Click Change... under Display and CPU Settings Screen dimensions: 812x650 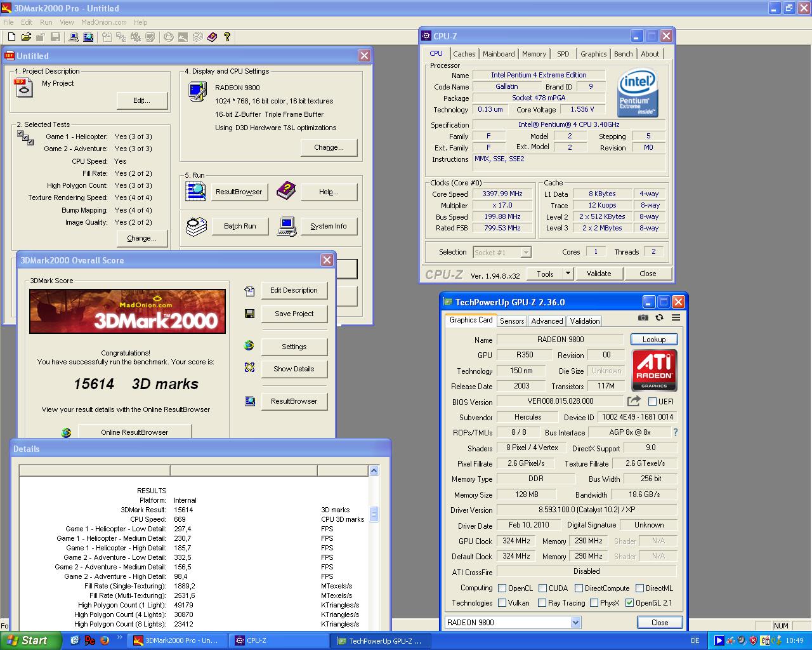pyautogui.click(x=329, y=147)
